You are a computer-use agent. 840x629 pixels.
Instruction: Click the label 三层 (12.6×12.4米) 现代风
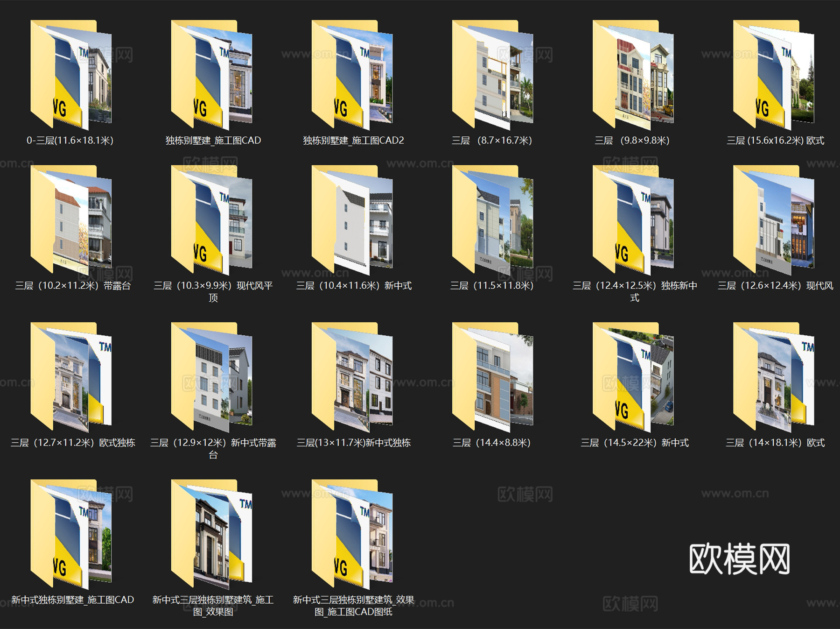pyautogui.click(x=776, y=286)
